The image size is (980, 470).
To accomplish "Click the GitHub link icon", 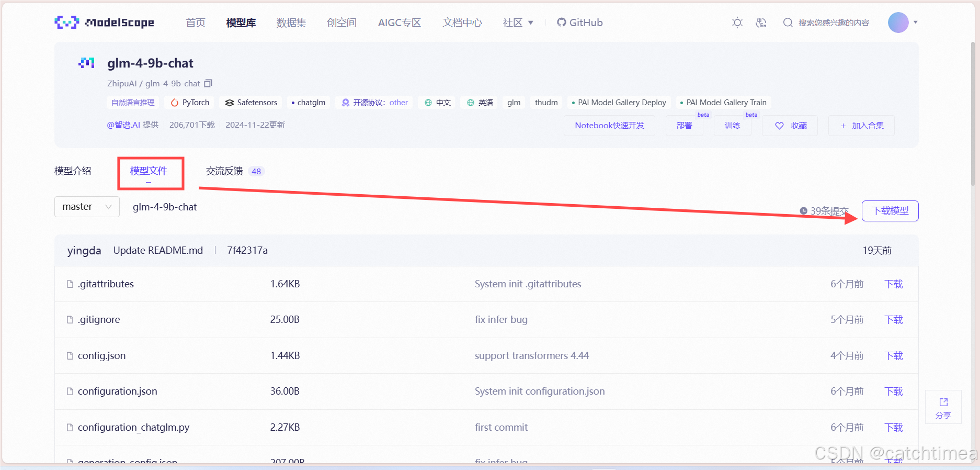I will (561, 23).
